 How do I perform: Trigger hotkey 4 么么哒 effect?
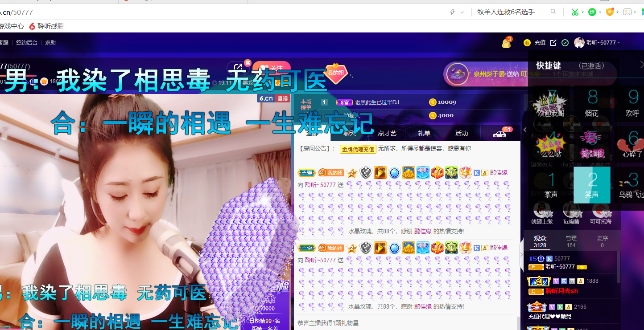(x=551, y=144)
